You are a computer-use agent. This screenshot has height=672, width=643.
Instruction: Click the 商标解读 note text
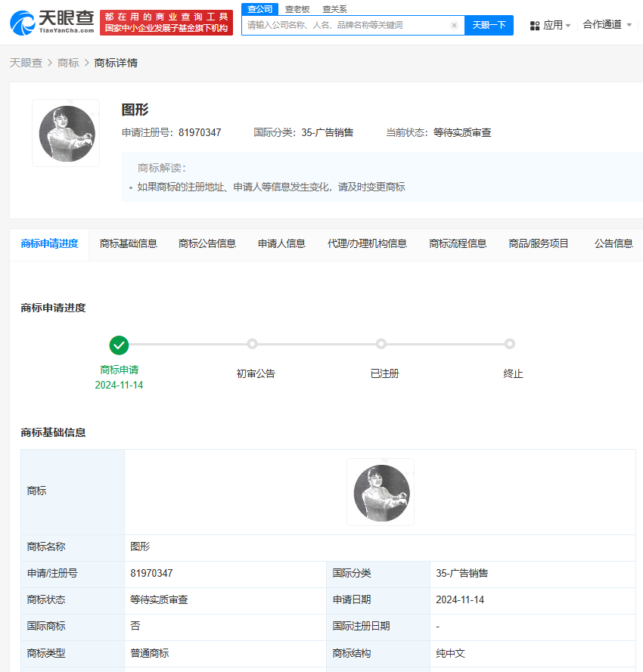coord(271,187)
